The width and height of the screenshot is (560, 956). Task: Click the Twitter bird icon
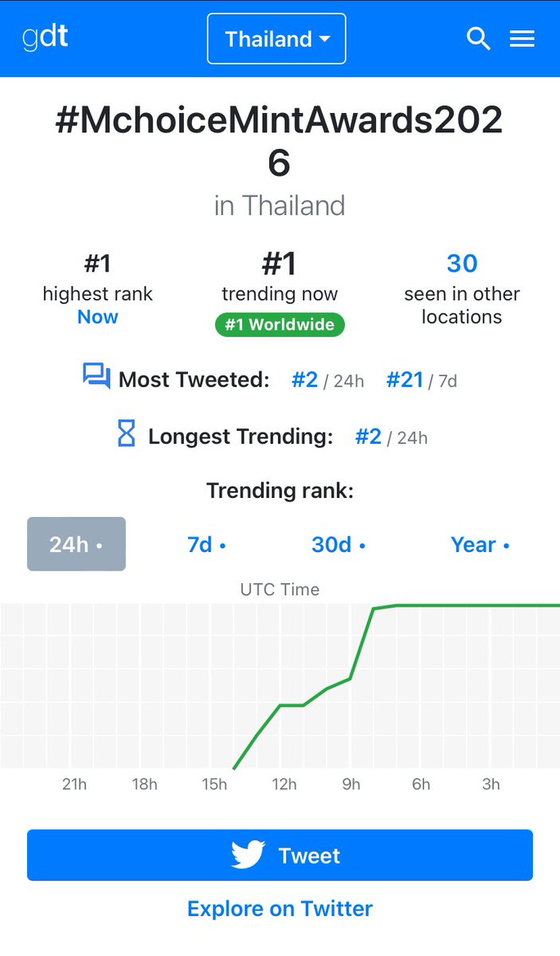click(x=248, y=856)
